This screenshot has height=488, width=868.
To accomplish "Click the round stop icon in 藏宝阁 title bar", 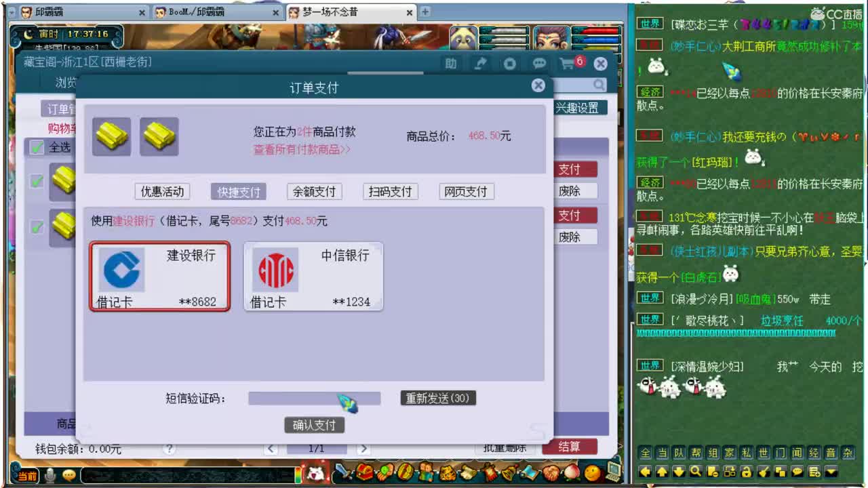I will 510,64.
